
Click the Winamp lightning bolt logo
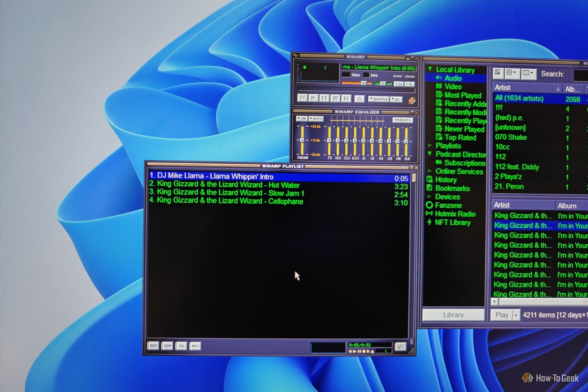point(412,101)
